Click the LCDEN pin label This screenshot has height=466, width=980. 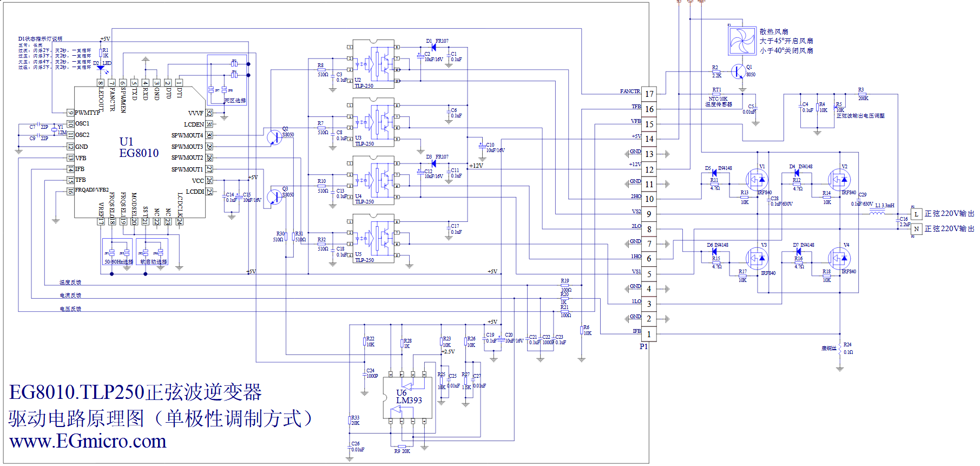point(194,124)
